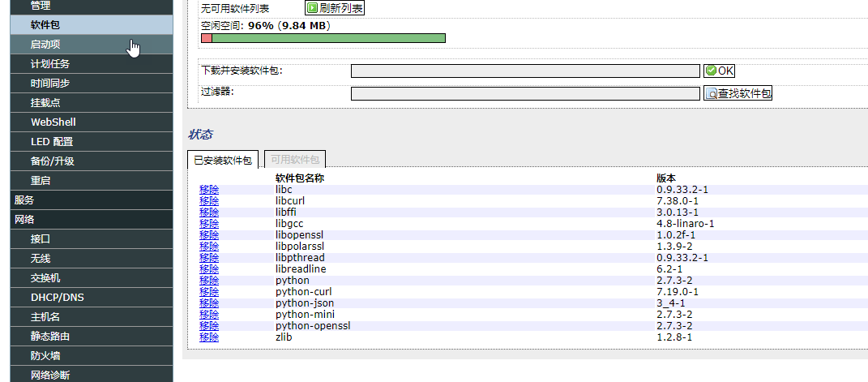Select the libcurl package name
Image resolution: width=868 pixels, height=382 pixels.
[290, 201]
